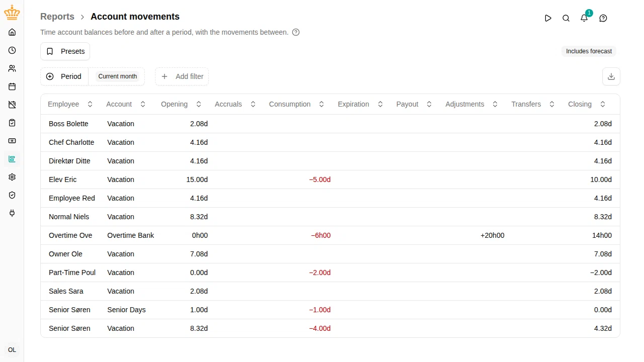The image size is (644, 362).
Task: Select the Part-Time Poul employee name
Action: [x=72, y=273]
